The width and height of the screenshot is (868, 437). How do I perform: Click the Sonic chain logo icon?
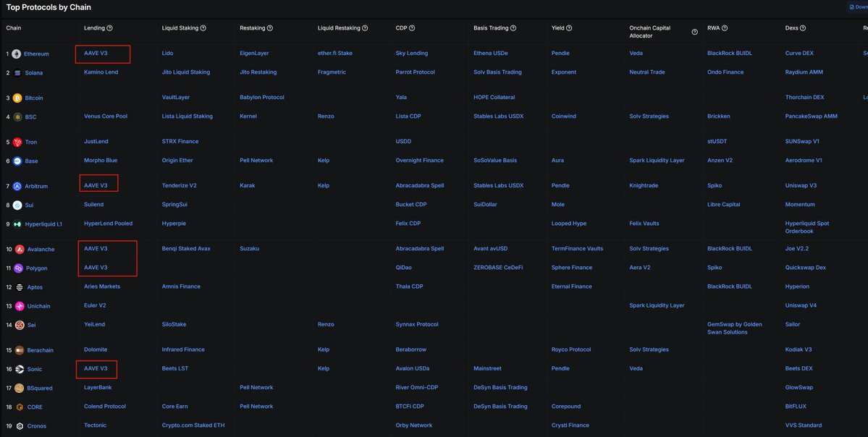(x=20, y=370)
